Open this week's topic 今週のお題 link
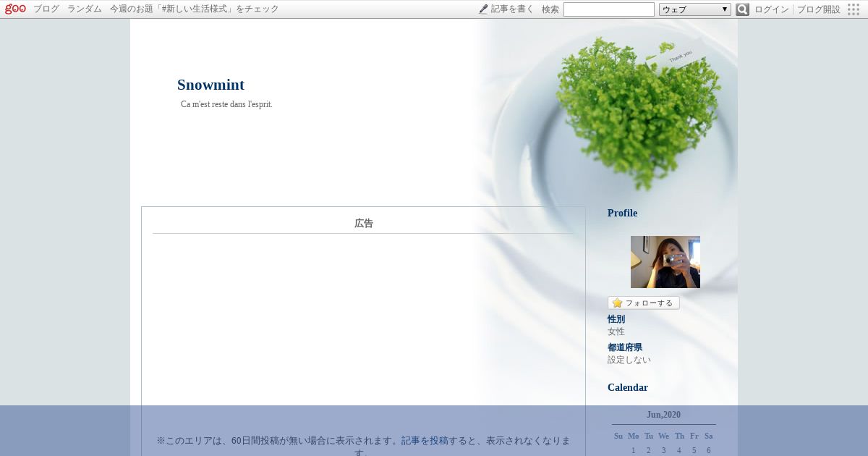The image size is (868, 456). pyautogui.click(x=195, y=9)
